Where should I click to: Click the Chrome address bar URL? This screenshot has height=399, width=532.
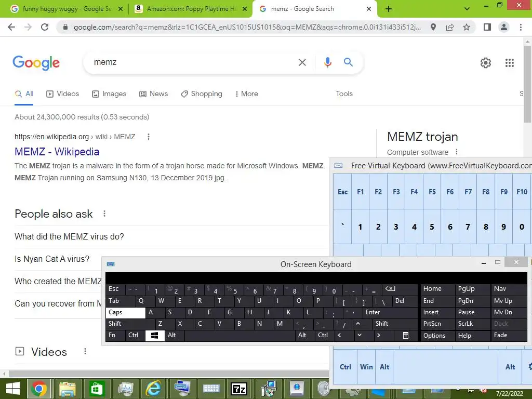(247, 27)
